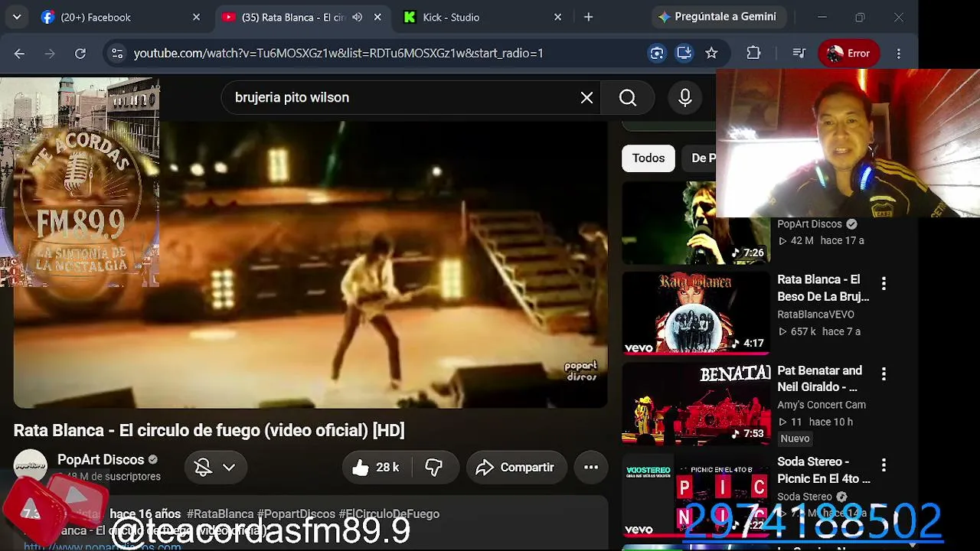The image size is (980, 551).
Task: Open options for the Rata Blanca suggested video
Action: (x=884, y=283)
